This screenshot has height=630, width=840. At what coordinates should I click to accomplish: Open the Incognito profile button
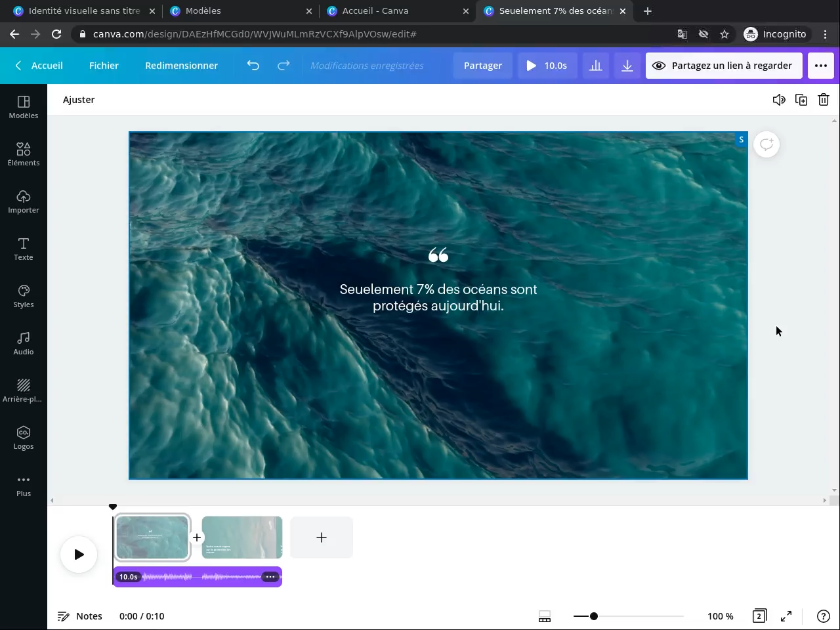tap(777, 34)
